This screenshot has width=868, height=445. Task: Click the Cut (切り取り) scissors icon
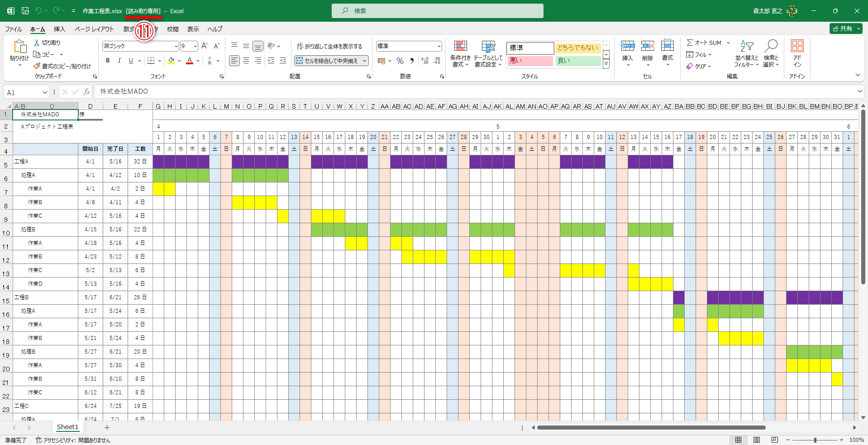(37, 43)
